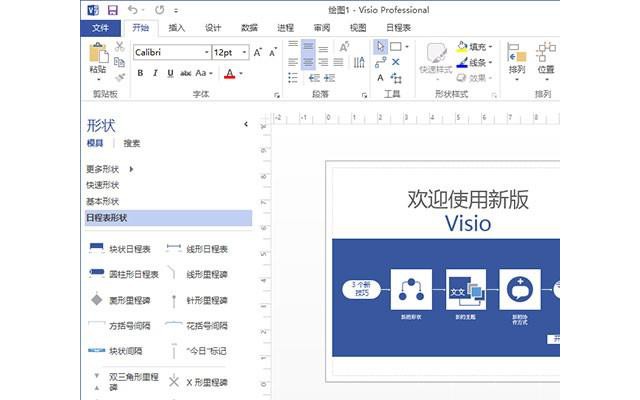Toggle Bold formatting
Screen dimensions: 640x400
(140, 73)
